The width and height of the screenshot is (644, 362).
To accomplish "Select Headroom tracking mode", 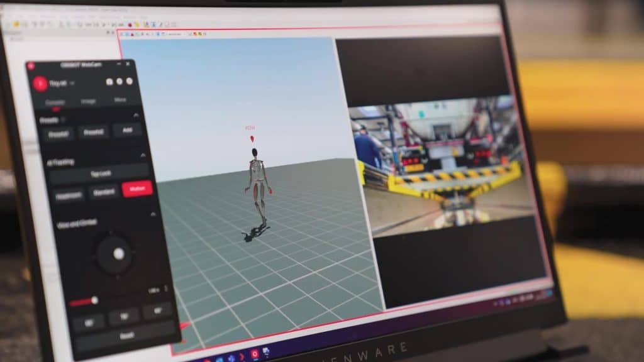I will 69,195.
